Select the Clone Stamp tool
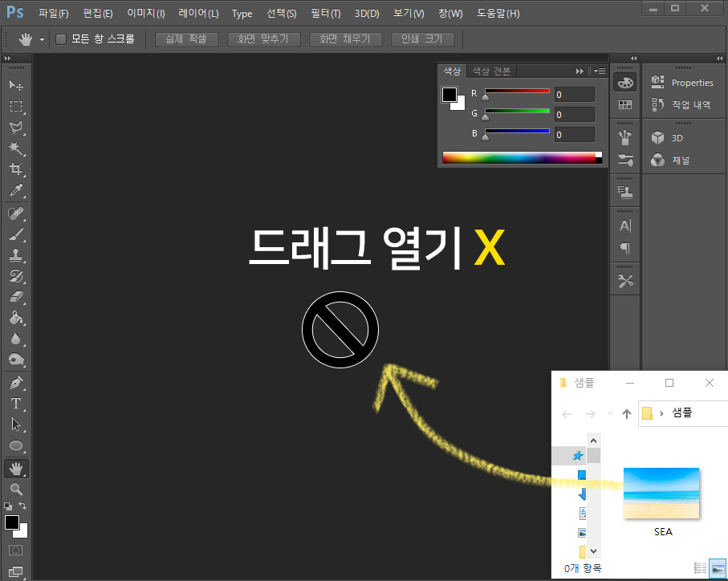 pos(16,255)
